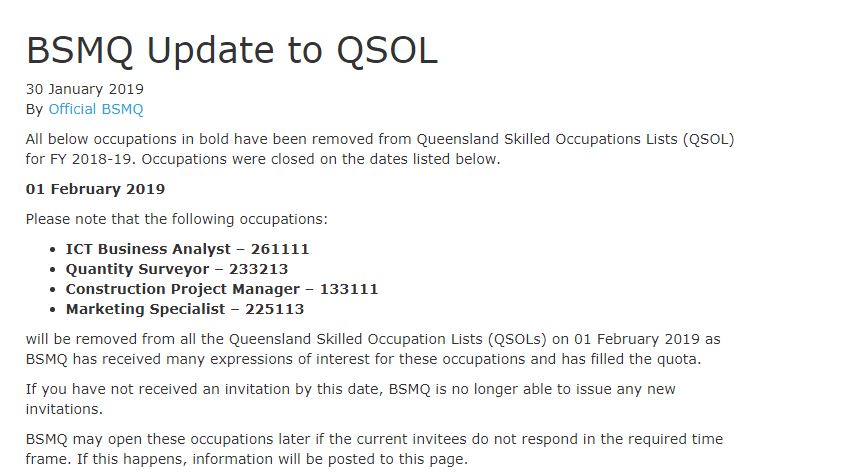Click the bold 01 February 2019 subheading
Screen dimensions: 854x476
coord(95,189)
